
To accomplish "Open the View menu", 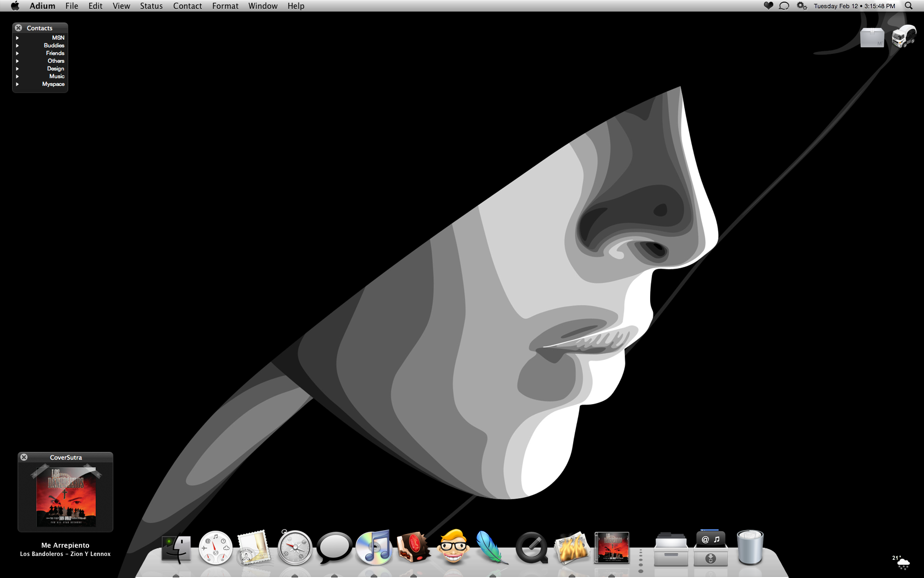I will (121, 6).
